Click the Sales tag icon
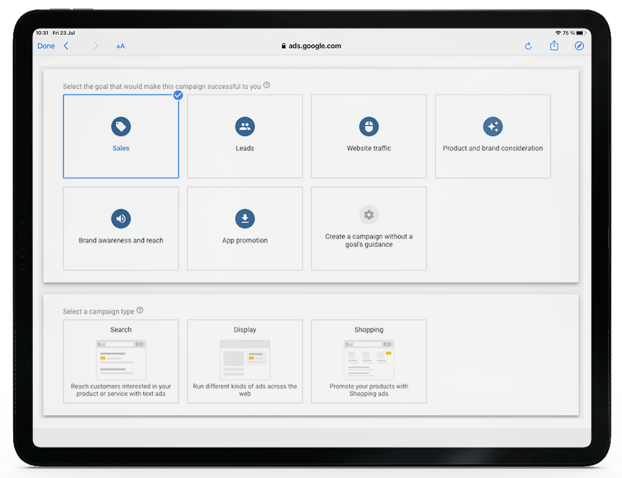 (x=121, y=127)
